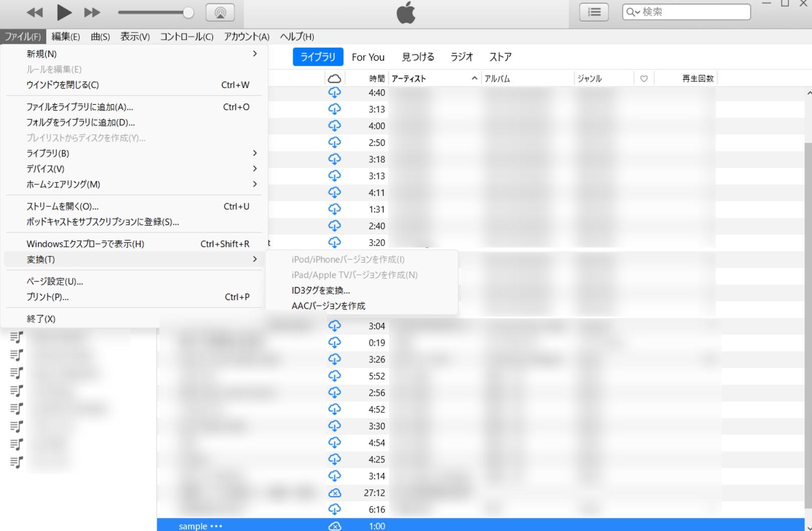Download the 5:52 track via cloud icon
812x531 pixels.
click(334, 376)
